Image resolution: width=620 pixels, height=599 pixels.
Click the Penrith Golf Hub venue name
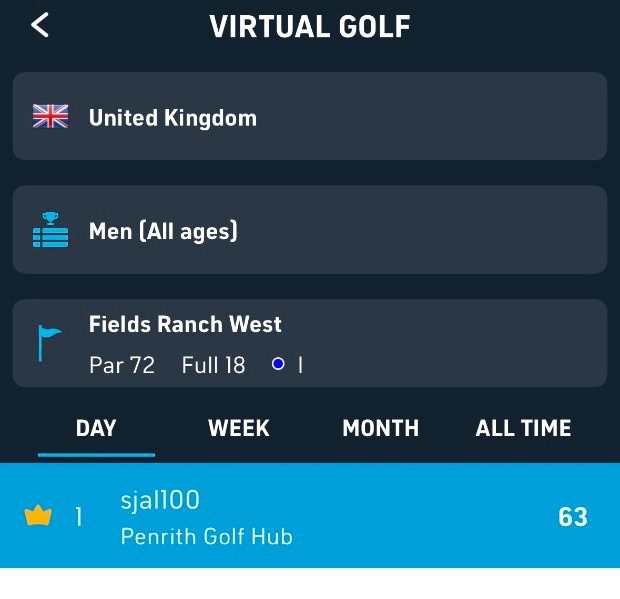click(206, 537)
